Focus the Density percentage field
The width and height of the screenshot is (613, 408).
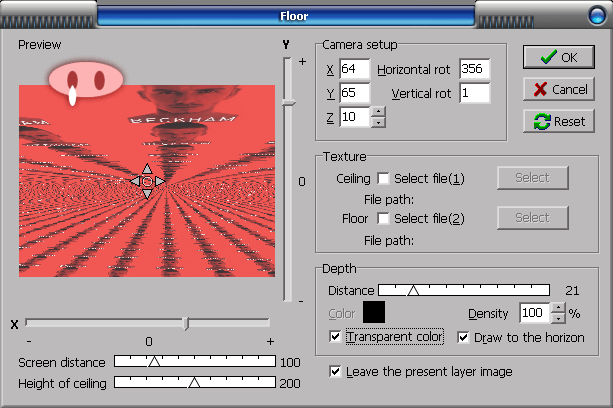click(534, 313)
